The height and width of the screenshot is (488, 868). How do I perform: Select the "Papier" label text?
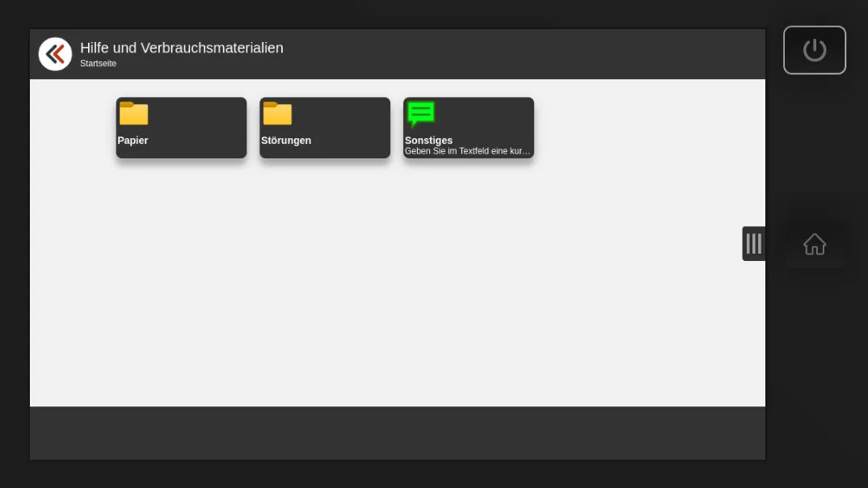click(133, 141)
